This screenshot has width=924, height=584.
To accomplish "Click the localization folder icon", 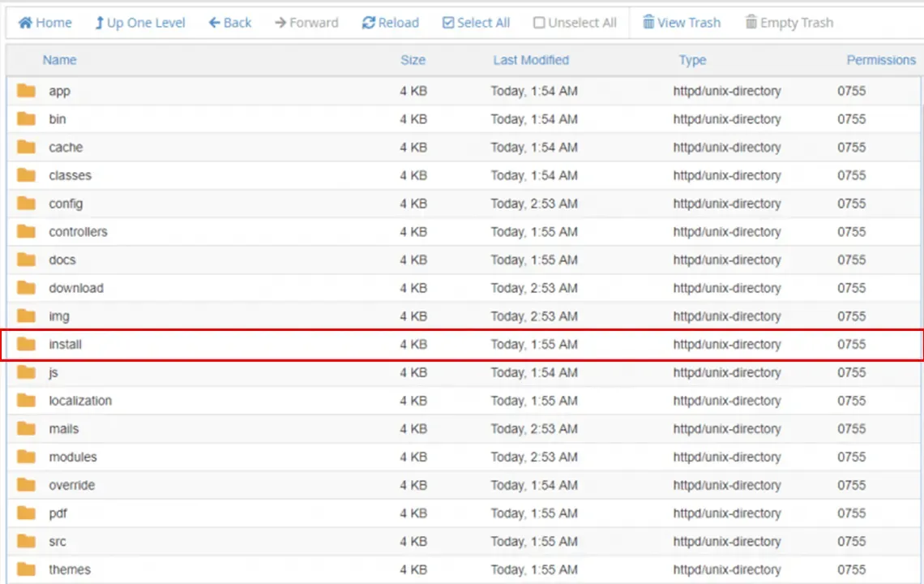I will pos(26,401).
